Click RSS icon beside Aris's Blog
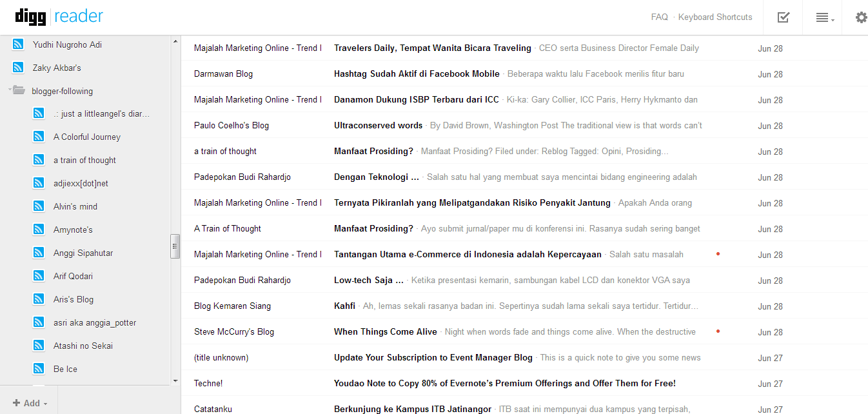Viewport: 868px width, 414px height. (x=39, y=299)
